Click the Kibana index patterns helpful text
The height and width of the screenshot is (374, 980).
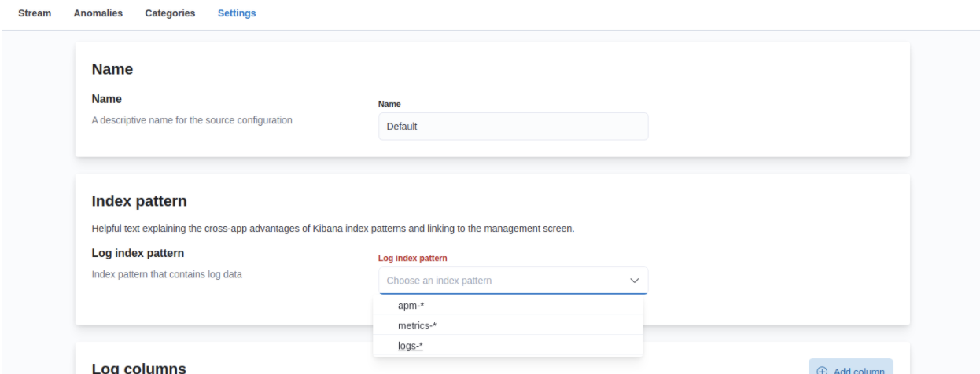(333, 229)
